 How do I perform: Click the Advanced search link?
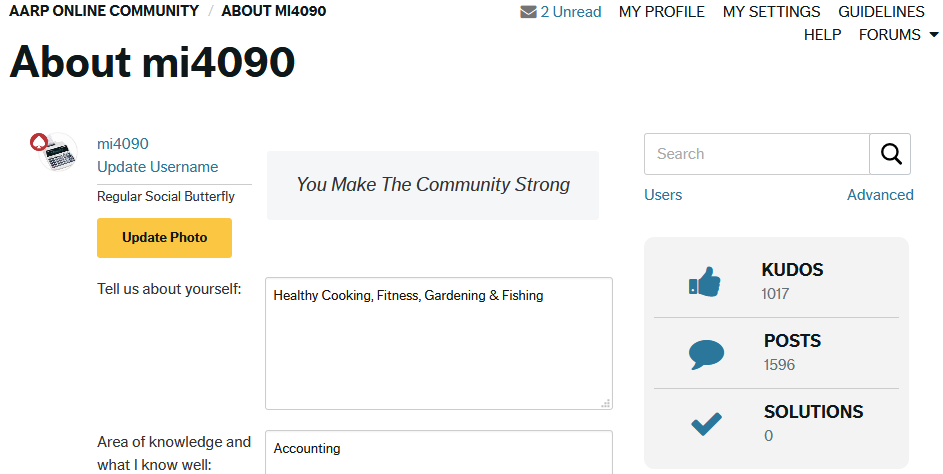click(x=880, y=195)
